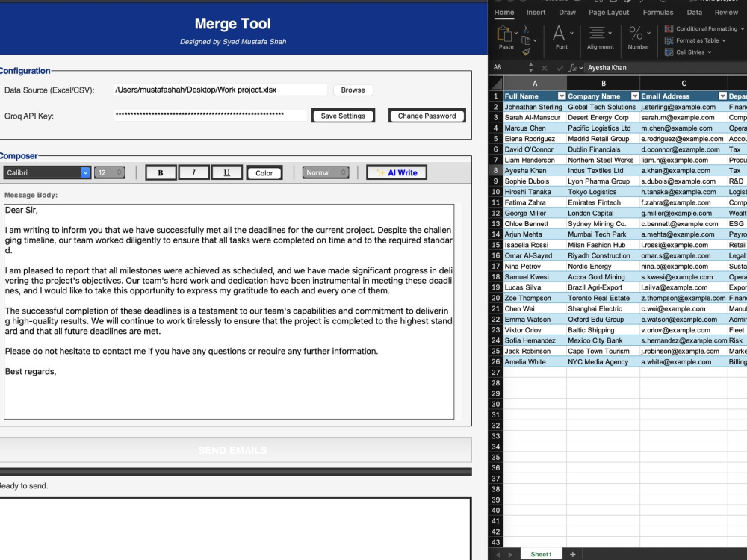
Task: Click Change Password button
Action: 427,116
